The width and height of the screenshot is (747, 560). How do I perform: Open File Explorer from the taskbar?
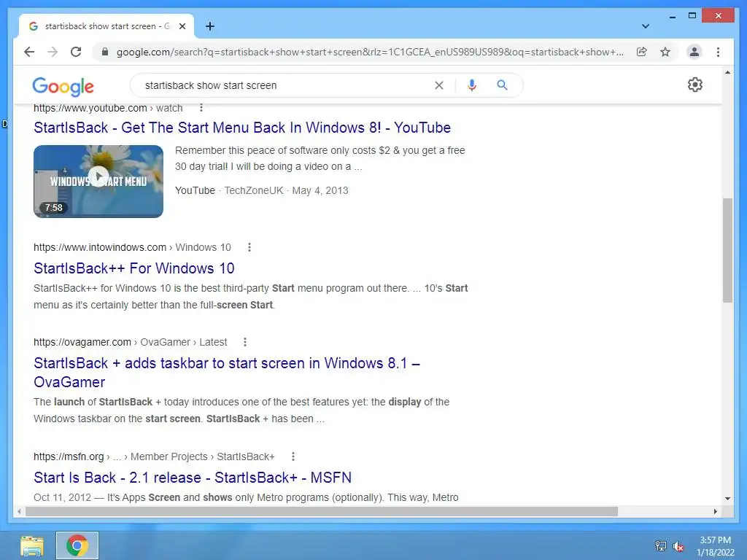click(x=32, y=545)
